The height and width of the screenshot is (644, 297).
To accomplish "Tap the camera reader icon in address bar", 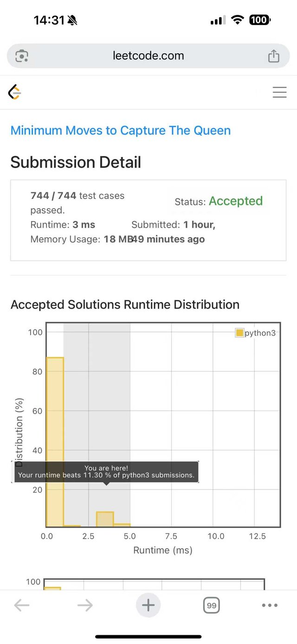I will (x=22, y=56).
